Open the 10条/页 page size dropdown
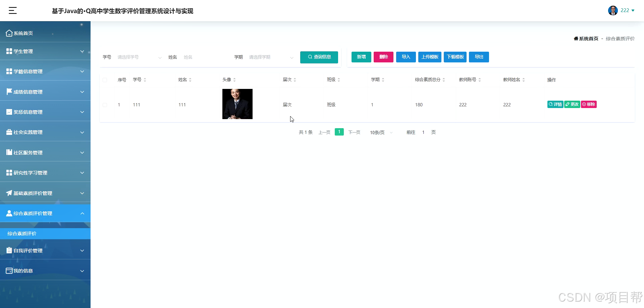The image size is (644, 308). click(x=381, y=133)
